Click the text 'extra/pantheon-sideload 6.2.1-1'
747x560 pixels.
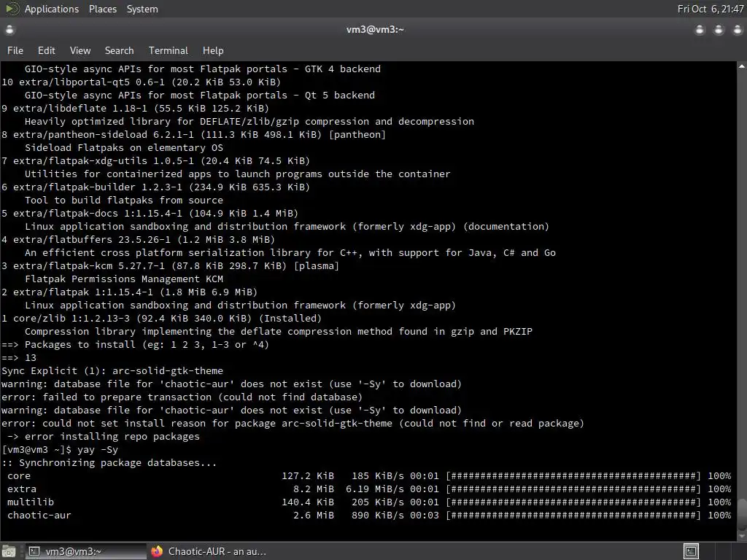(x=104, y=134)
